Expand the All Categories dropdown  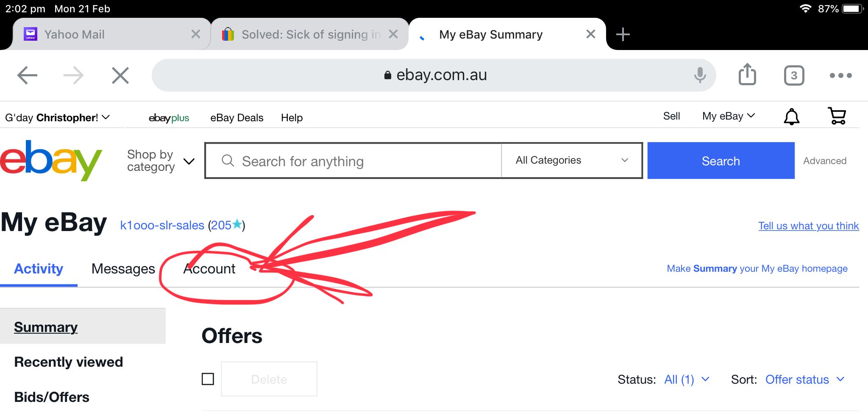(571, 160)
